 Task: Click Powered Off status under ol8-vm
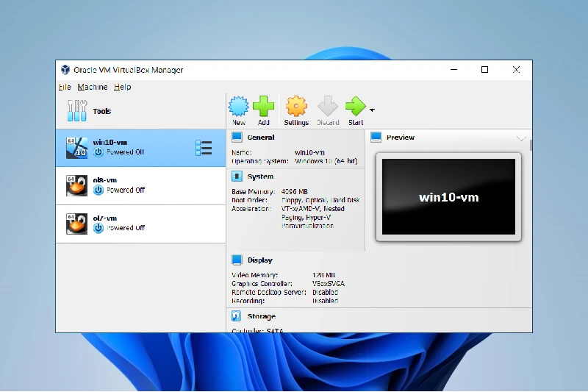click(126, 190)
